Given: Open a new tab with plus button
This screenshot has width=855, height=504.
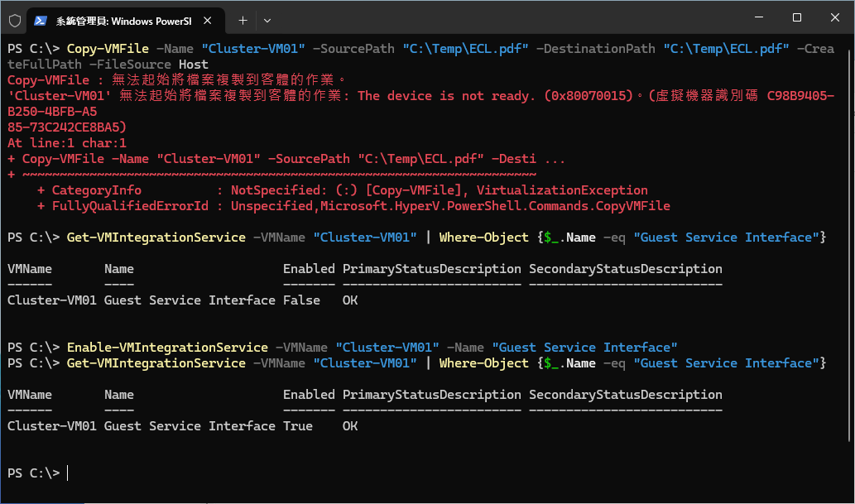Looking at the screenshot, I should [243, 19].
